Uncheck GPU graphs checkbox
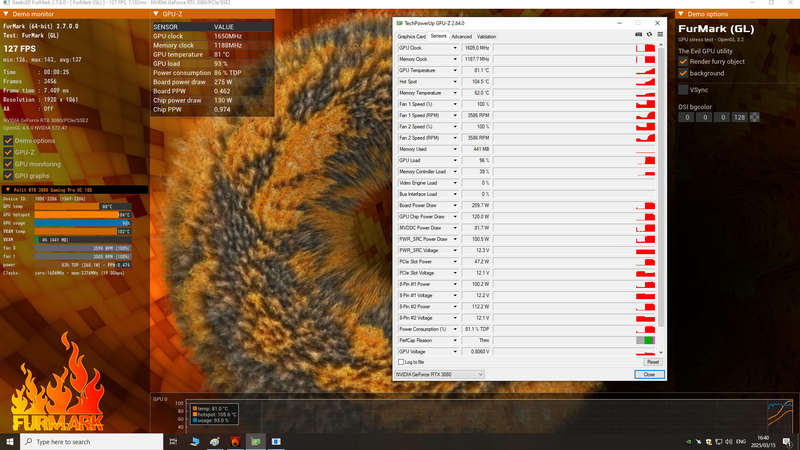800x450 pixels. coord(8,176)
